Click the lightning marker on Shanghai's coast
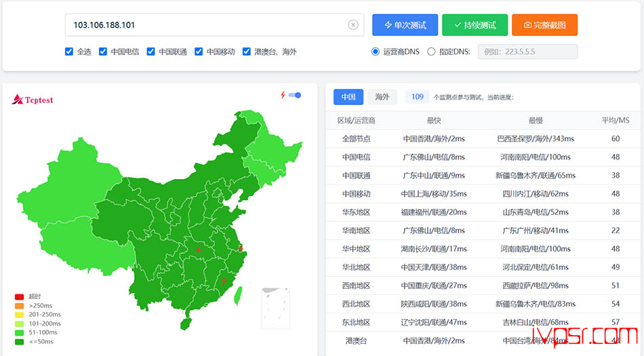The image size is (644, 356). 240,248
